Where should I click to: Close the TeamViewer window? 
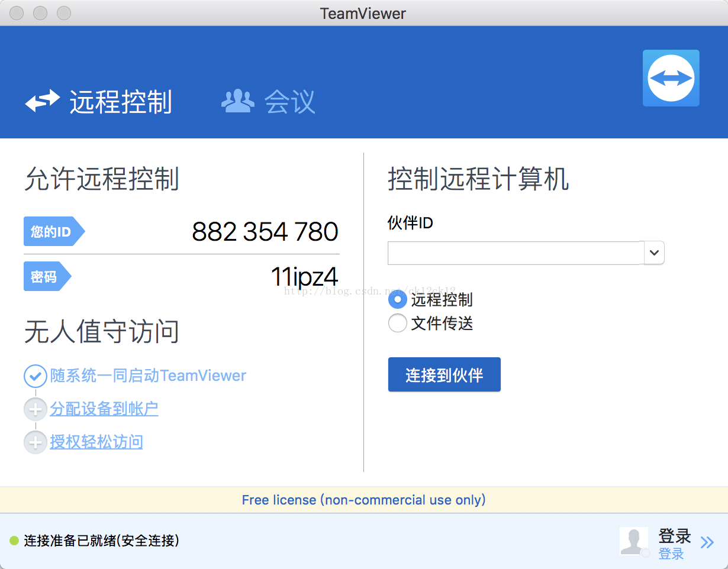tap(17, 13)
